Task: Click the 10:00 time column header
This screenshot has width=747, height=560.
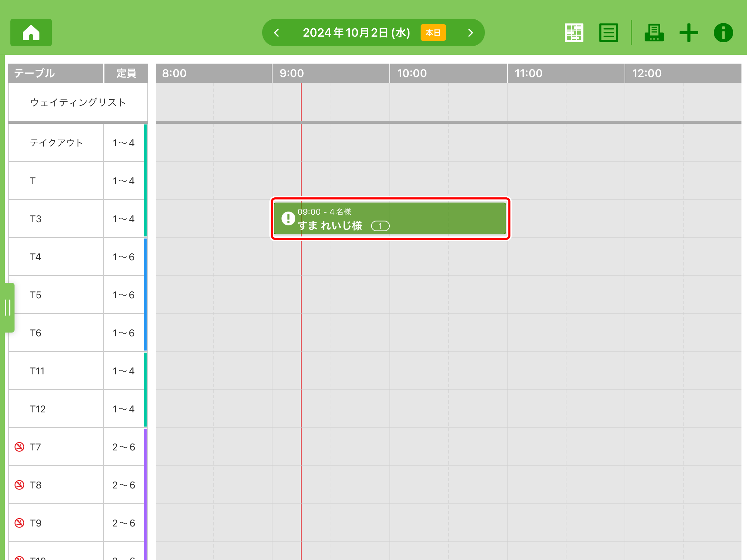Action: click(412, 73)
